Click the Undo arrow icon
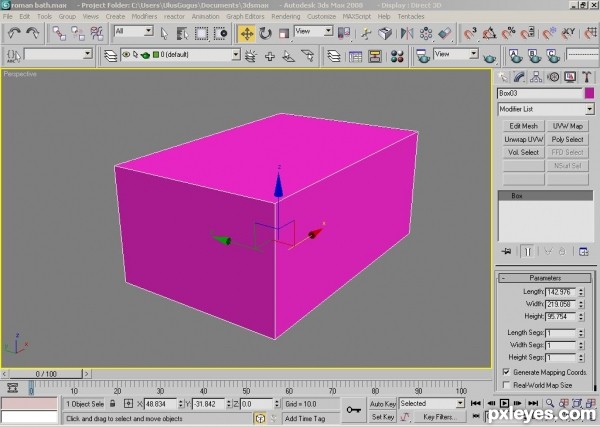 14,33
